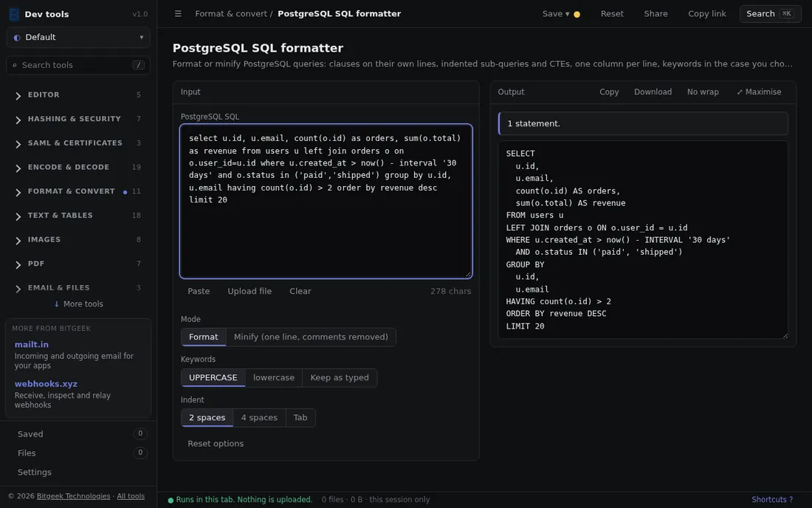Expand the Format & Convert category
The width and height of the screenshot is (812, 508).
(x=78, y=191)
